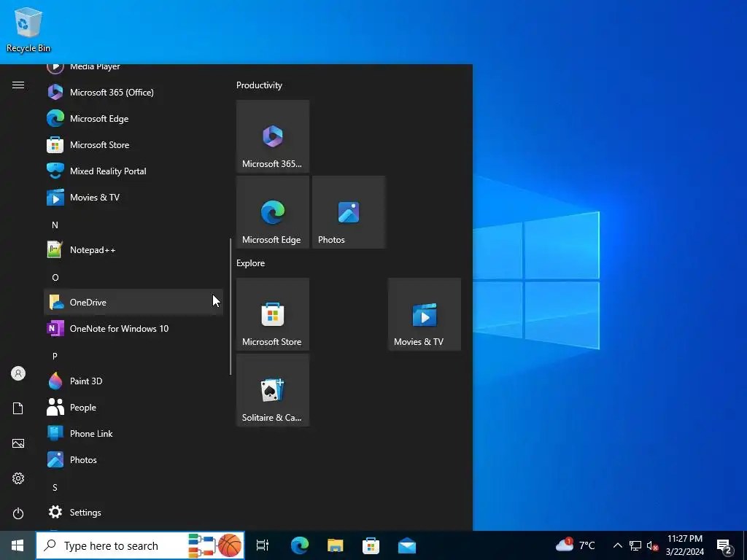Open the People app
The image size is (747, 560).
point(133,407)
